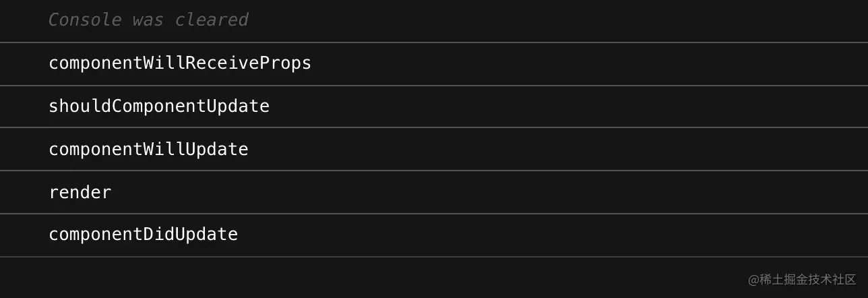Click divider under the "Console was cleared" message

(434, 42)
